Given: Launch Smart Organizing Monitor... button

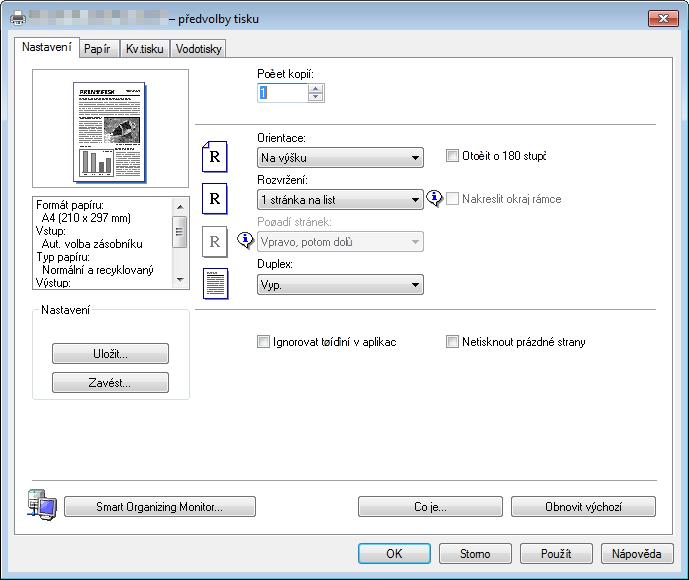Looking at the screenshot, I should pos(160,507).
